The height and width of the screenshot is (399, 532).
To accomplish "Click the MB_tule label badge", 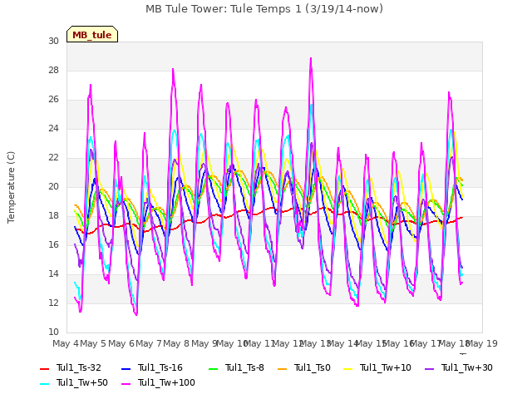I will coord(92,34).
